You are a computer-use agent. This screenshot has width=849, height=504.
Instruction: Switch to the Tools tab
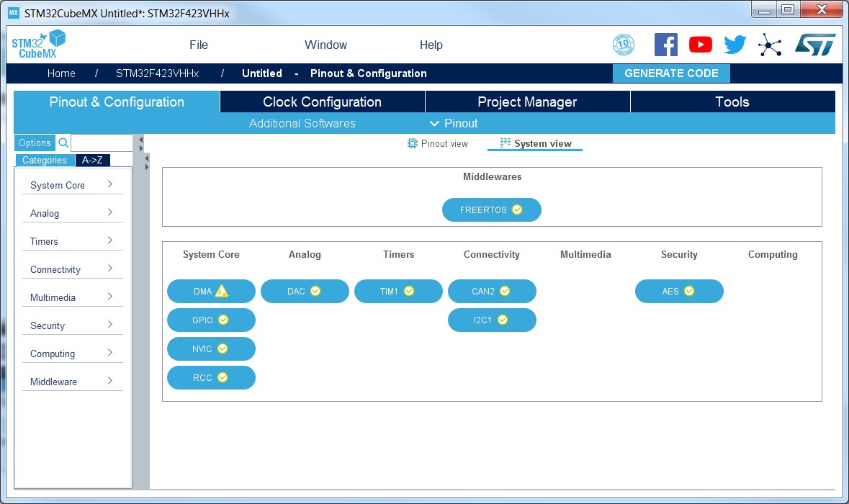732,102
